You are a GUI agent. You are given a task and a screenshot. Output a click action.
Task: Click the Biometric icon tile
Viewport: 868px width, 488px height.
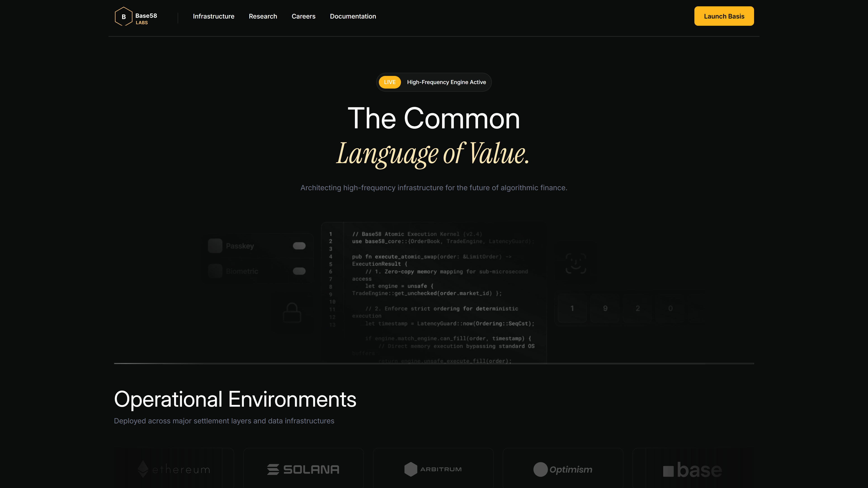(x=215, y=271)
